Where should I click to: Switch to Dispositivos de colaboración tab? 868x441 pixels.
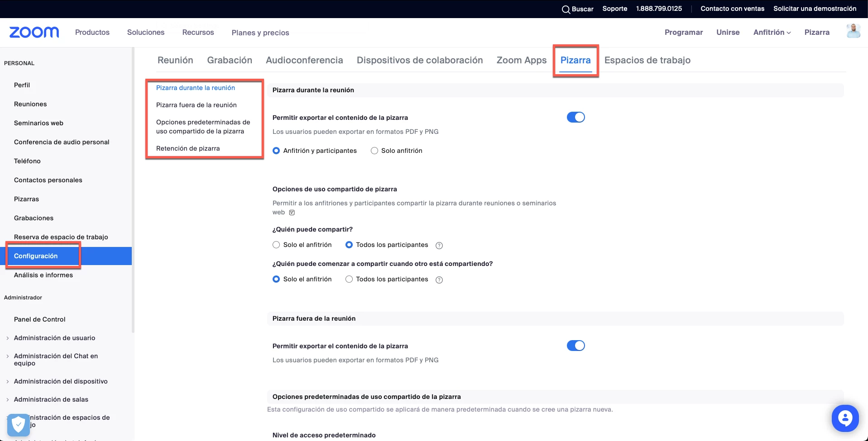coord(420,60)
